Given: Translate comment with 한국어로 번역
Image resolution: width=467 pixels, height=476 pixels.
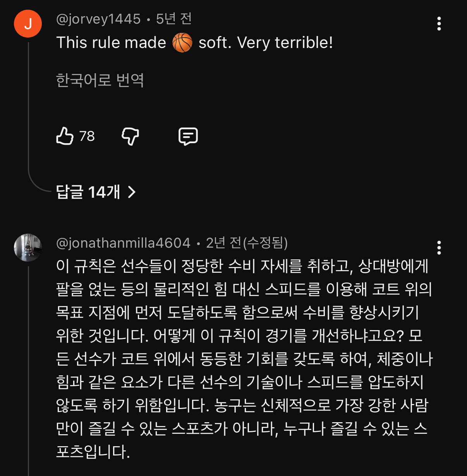Looking at the screenshot, I should click(100, 80).
